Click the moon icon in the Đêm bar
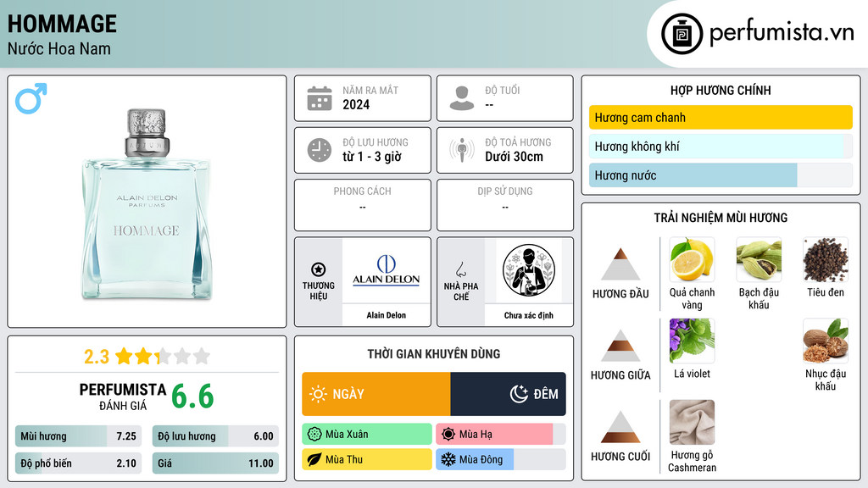 click(x=519, y=394)
